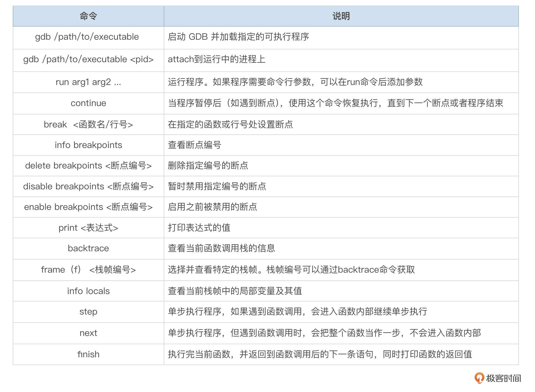Select the enable breakpoints command cell
This screenshot has height=392, width=535.
88,207
